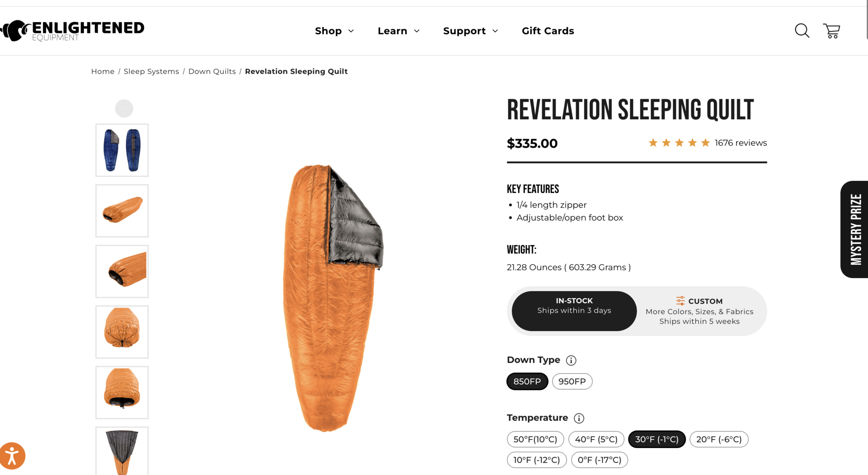Expand the Learn dropdown menu
This screenshot has height=475, width=868.
coord(398,31)
